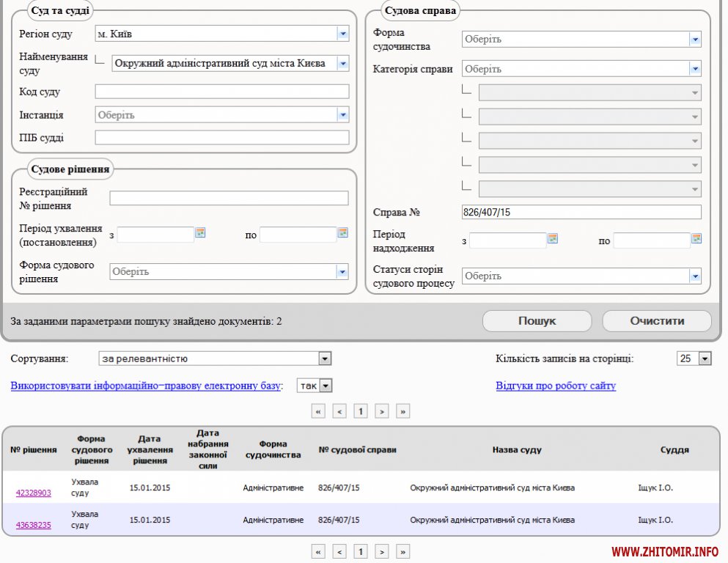The width and height of the screenshot is (728, 563).
Task: Open the Форма судочинства dropdown
Action: 694,40
